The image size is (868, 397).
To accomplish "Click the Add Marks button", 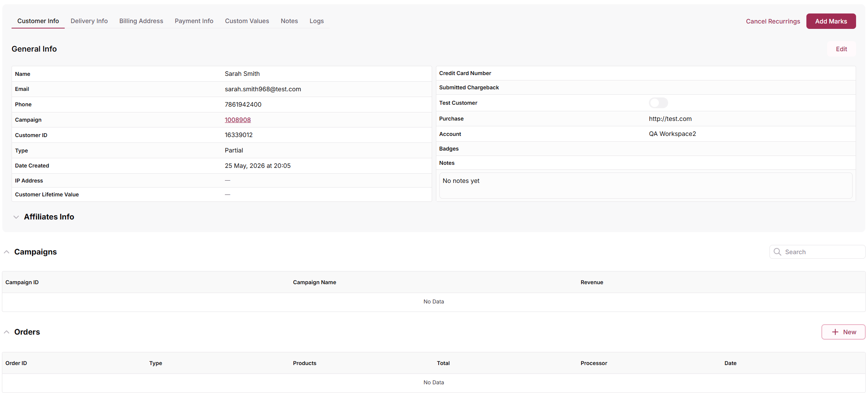I will pos(831,22).
